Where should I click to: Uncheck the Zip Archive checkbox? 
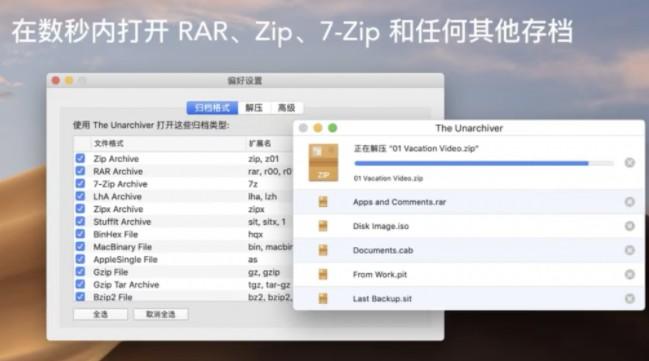pos(80,158)
